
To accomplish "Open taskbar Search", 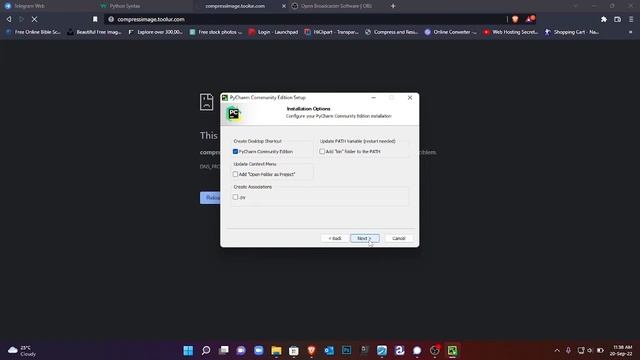I will point(206,350).
